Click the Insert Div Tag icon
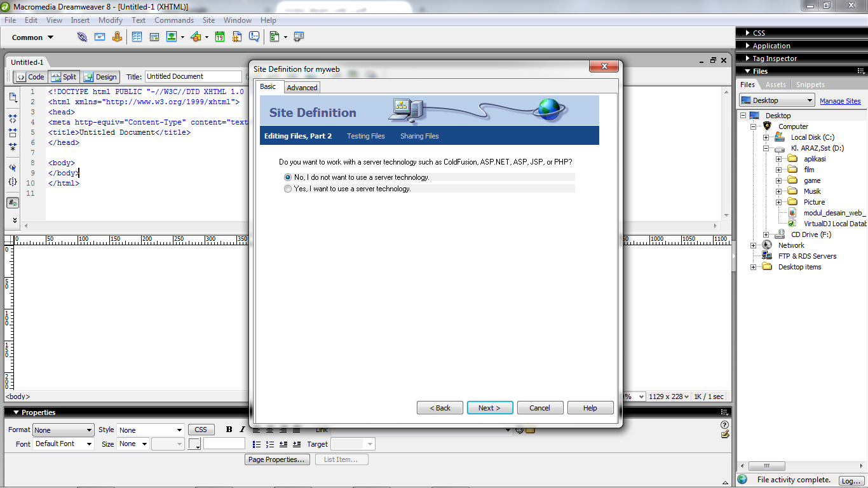The width and height of the screenshot is (868, 488). [154, 37]
